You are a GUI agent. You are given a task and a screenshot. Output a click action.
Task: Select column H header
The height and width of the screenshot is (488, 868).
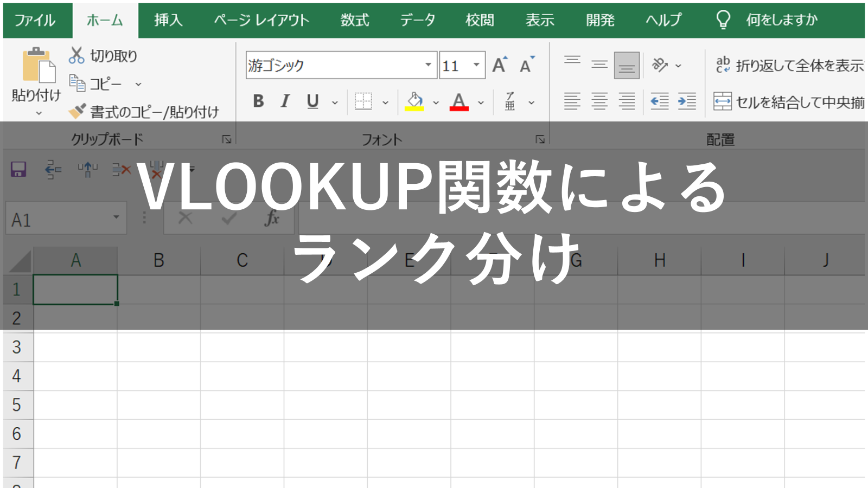tap(659, 261)
